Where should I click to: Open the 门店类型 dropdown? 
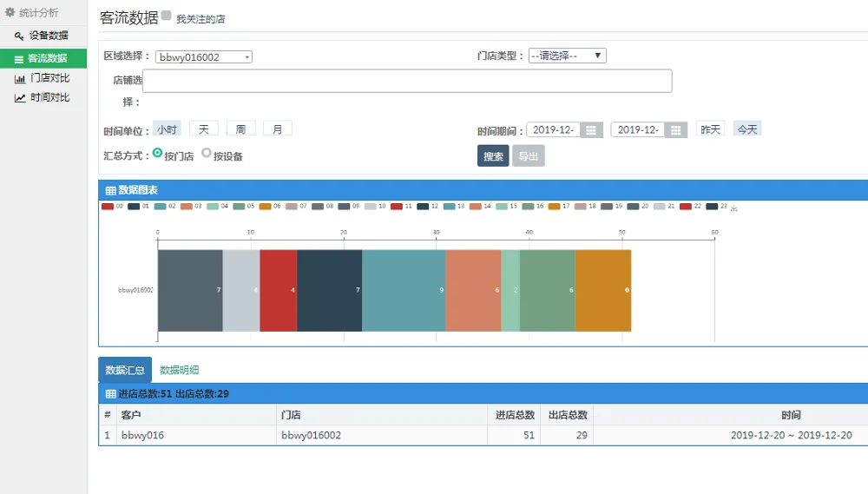(x=567, y=56)
